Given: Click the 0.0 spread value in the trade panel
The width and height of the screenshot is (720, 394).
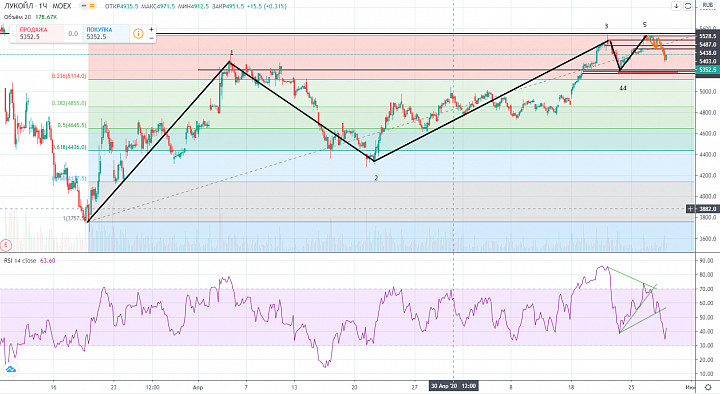Looking at the screenshot, I should pyautogui.click(x=73, y=34).
